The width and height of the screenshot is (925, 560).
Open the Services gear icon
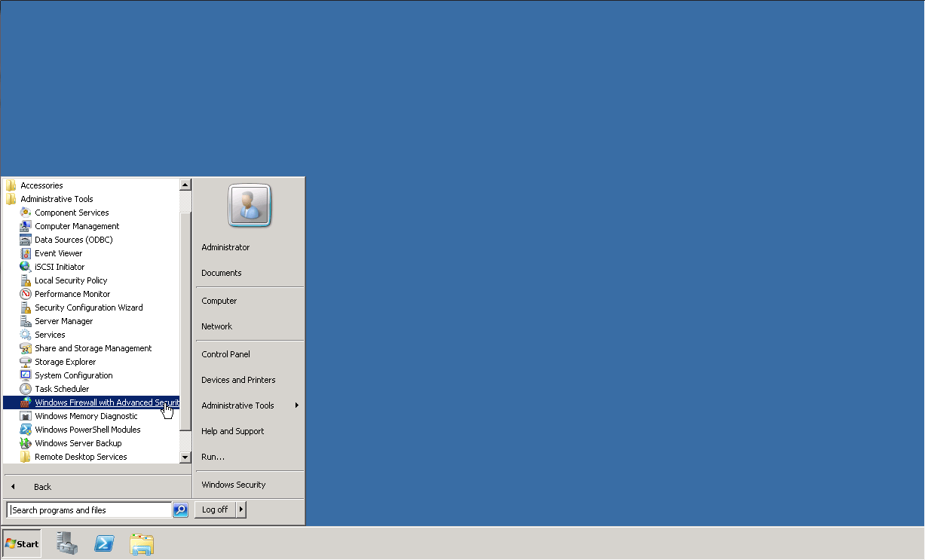click(26, 335)
